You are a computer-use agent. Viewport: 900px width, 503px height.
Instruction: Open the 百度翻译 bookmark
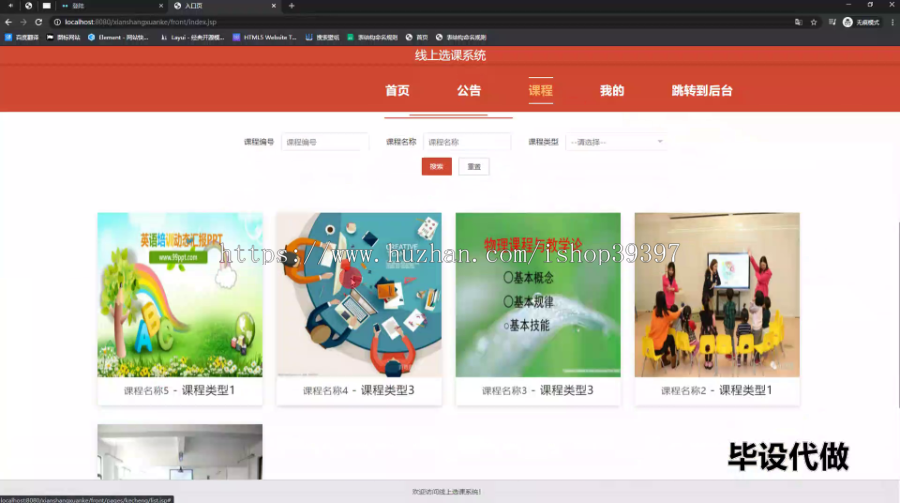[x=22, y=37]
